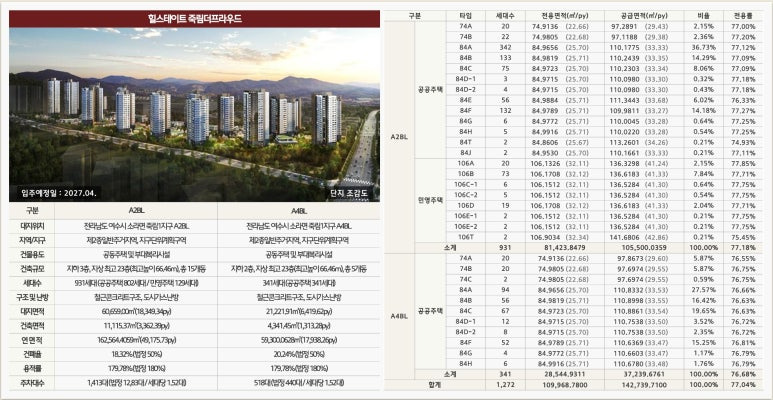This screenshot has height=400, width=773.
Task: Click the 건축규모 row label
Action: (32, 269)
